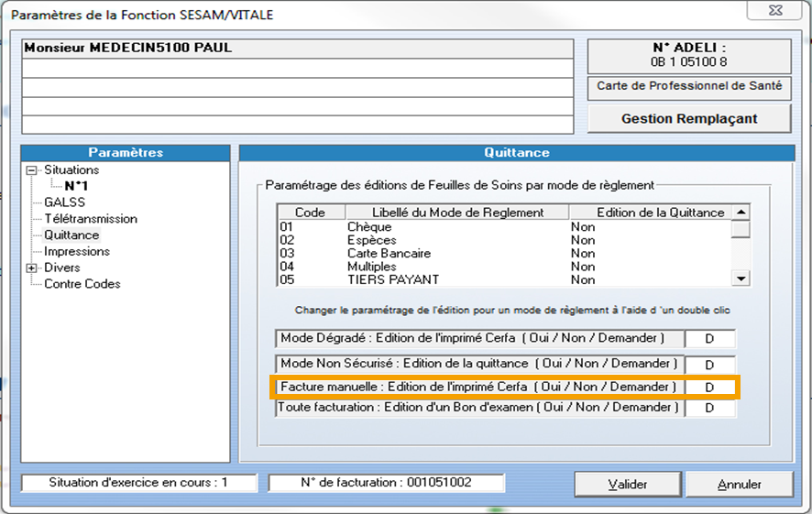Open GALSS parameters in tree
Viewport: 812px width, 514px height.
click(64, 202)
